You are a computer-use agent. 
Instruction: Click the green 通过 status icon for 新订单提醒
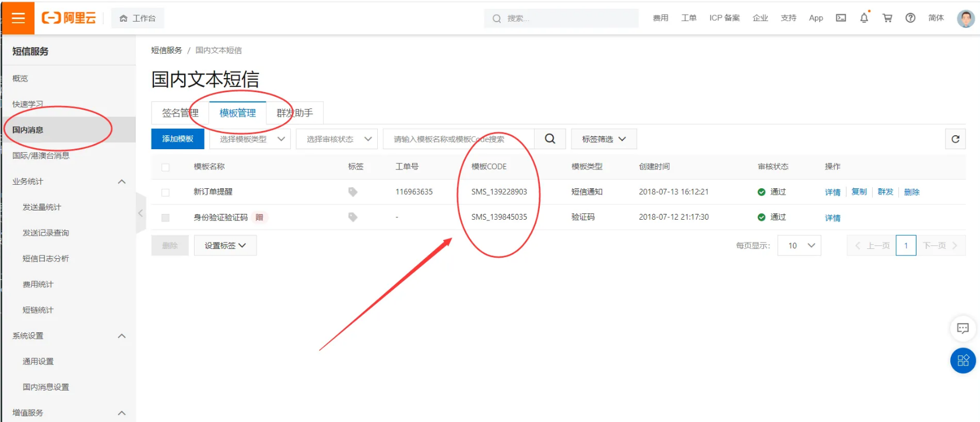(761, 192)
